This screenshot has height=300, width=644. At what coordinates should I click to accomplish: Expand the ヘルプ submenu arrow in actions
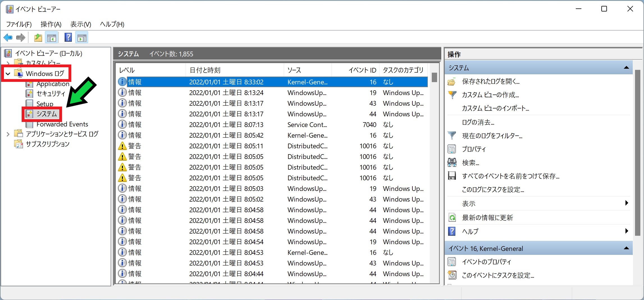[x=627, y=231]
